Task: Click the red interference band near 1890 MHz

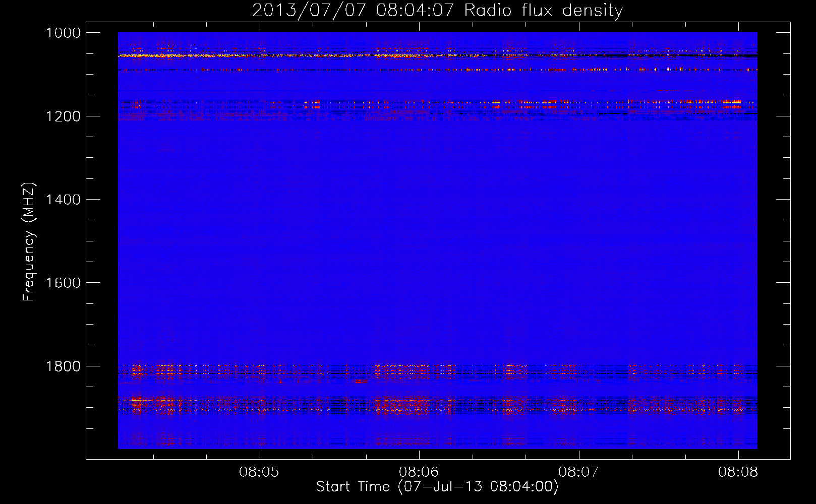Action: click(x=437, y=405)
